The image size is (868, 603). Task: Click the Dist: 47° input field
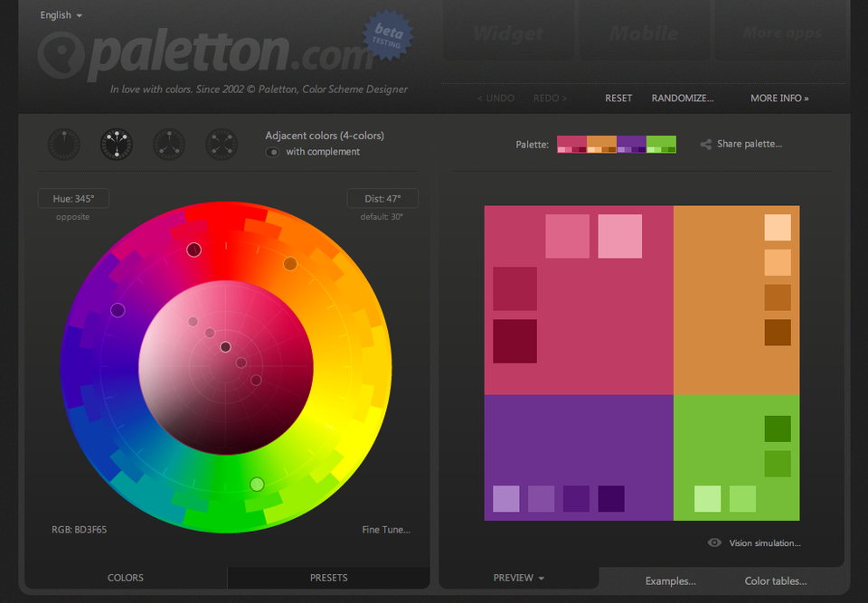point(382,198)
